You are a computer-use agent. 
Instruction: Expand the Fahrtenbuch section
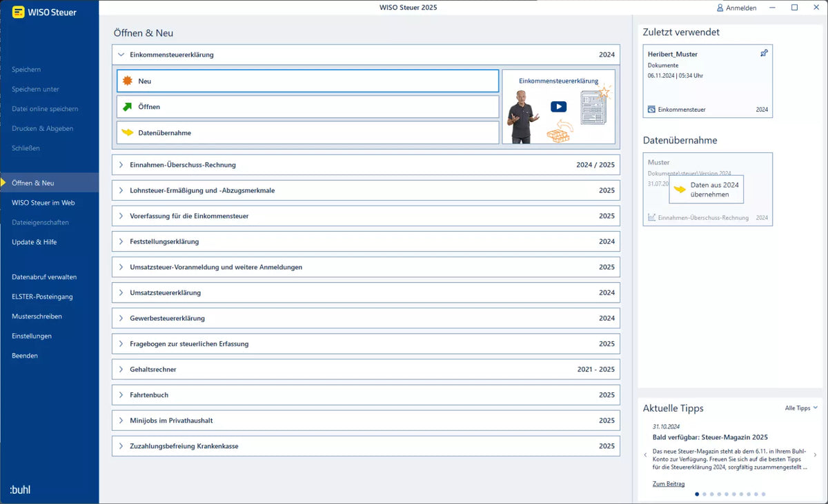[x=121, y=394]
